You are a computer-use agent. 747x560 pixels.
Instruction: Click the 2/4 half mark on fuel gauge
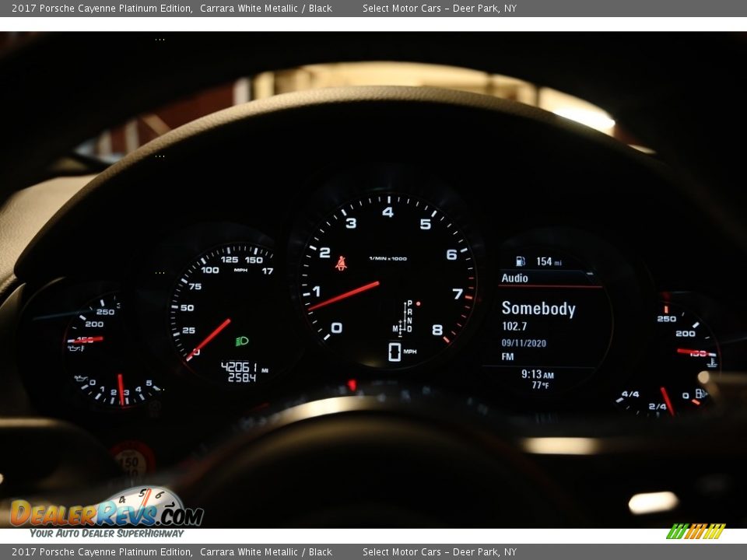[x=658, y=406]
